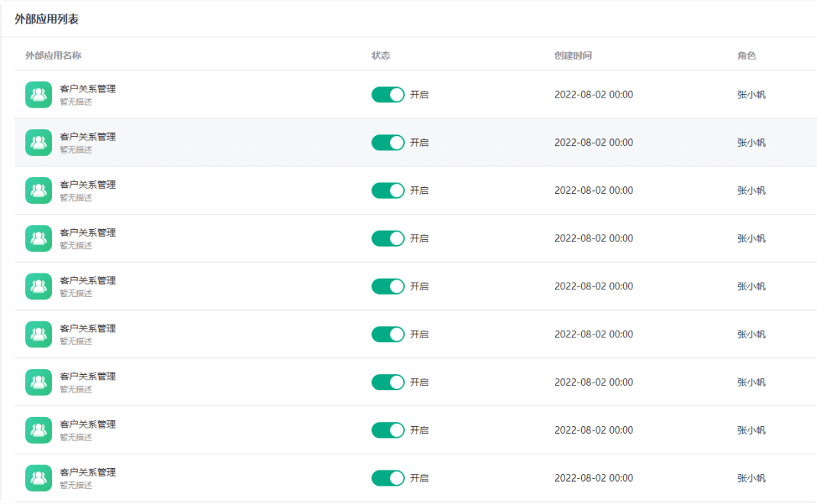
Task: Click the 外部应用列表 title
Action: click(47, 19)
